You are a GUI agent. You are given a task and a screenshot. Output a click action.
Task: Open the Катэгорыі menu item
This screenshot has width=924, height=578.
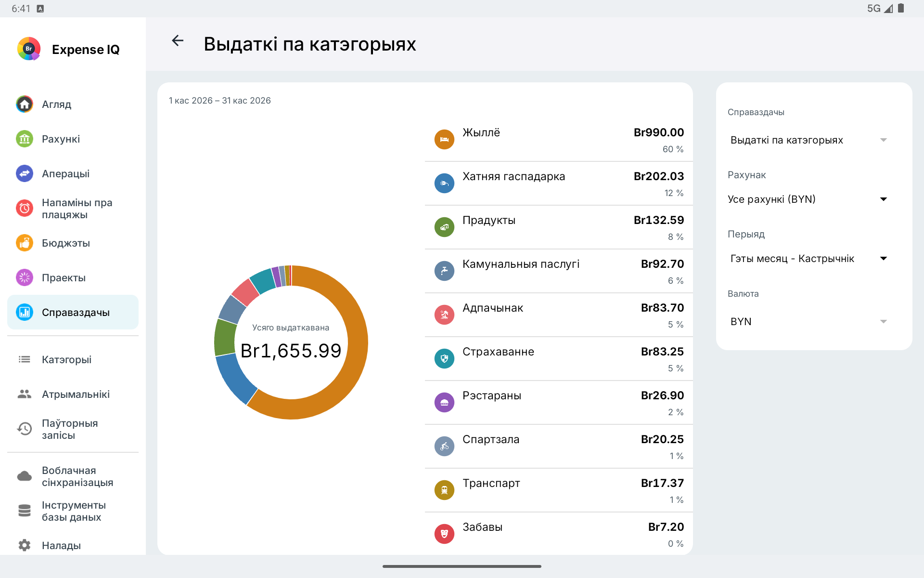tap(73, 359)
